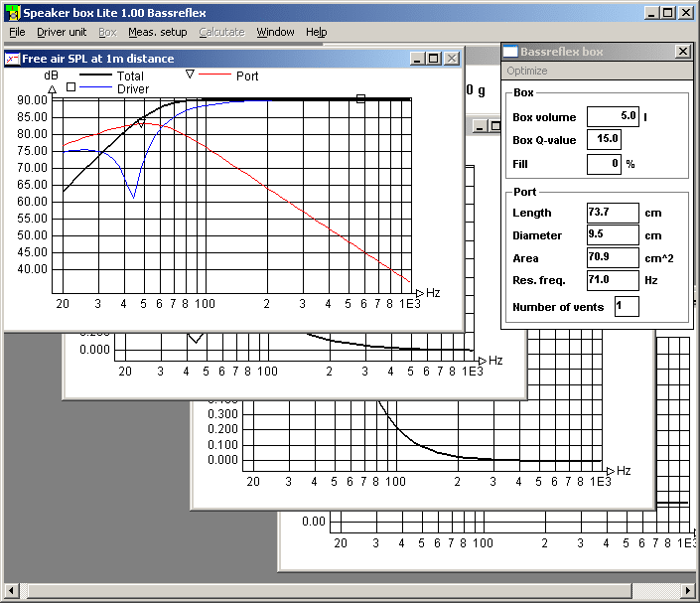This screenshot has height=603, width=700.
Task: Click the Res. freq. value box
Action: (x=613, y=281)
